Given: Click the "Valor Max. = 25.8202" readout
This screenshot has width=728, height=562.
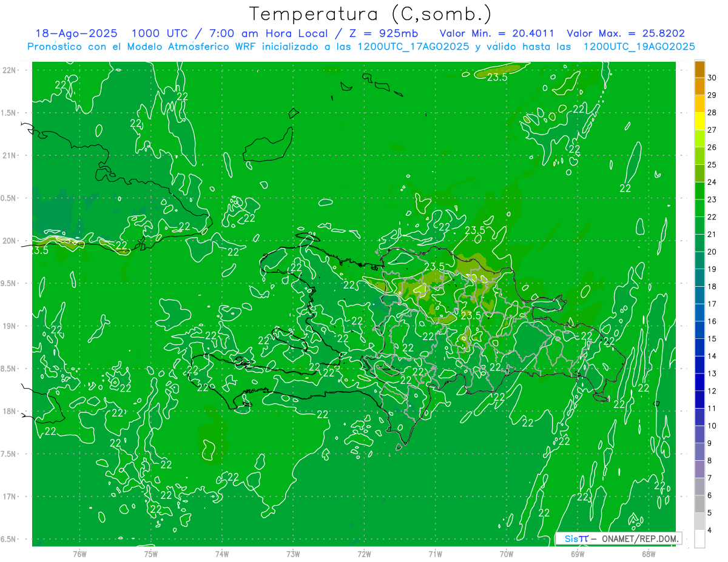Looking at the screenshot, I should click(x=625, y=33).
